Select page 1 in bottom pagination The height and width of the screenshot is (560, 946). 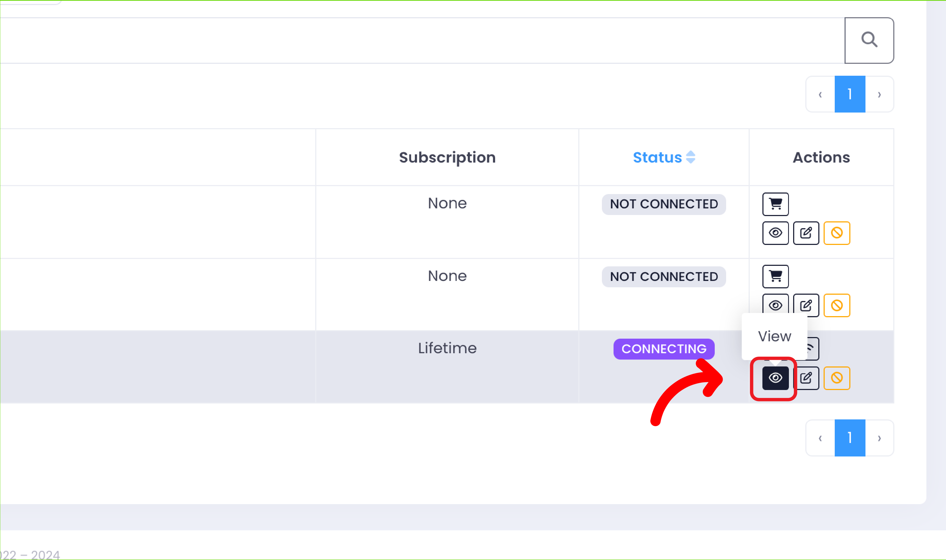pos(849,438)
